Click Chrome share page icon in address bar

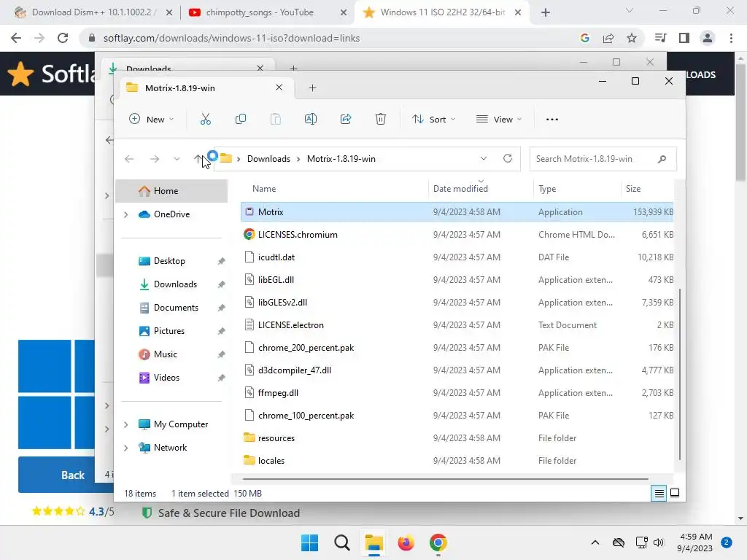pyautogui.click(x=608, y=38)
